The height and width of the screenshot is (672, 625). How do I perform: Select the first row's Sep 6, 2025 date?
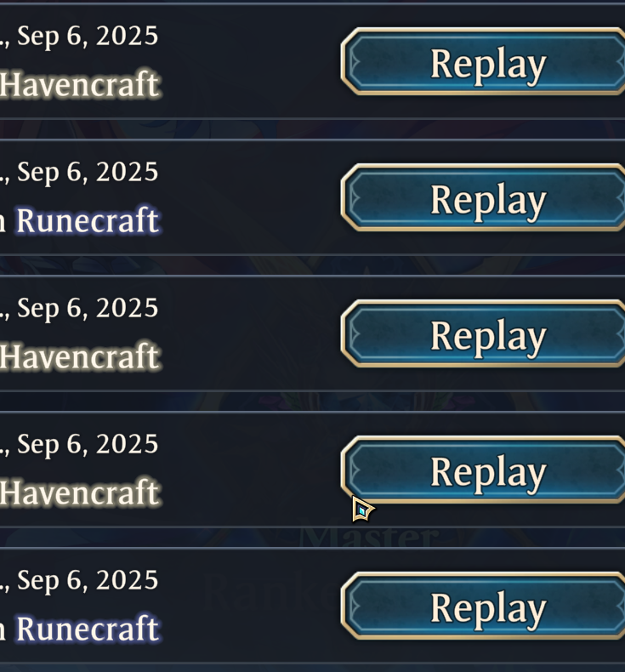(88, 36)
